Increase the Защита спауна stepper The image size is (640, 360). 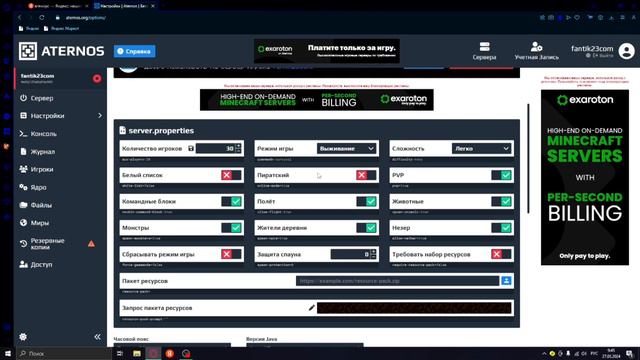tap(373, 251)
